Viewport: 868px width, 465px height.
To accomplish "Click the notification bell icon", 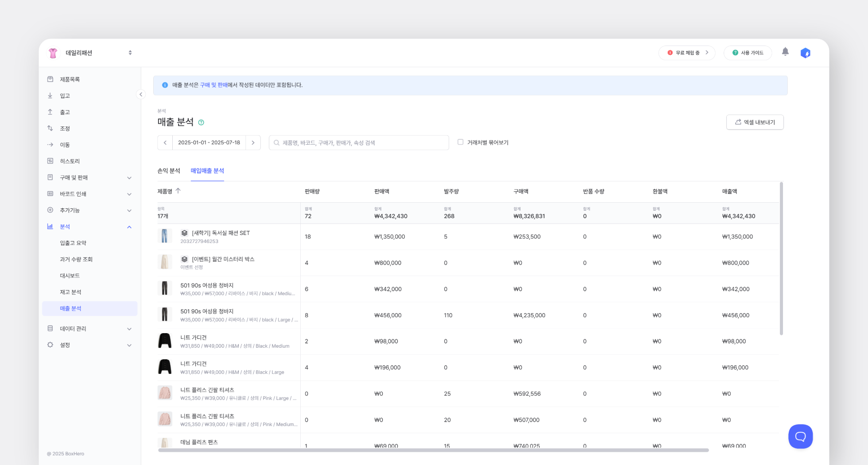I will tap(785, 52).
